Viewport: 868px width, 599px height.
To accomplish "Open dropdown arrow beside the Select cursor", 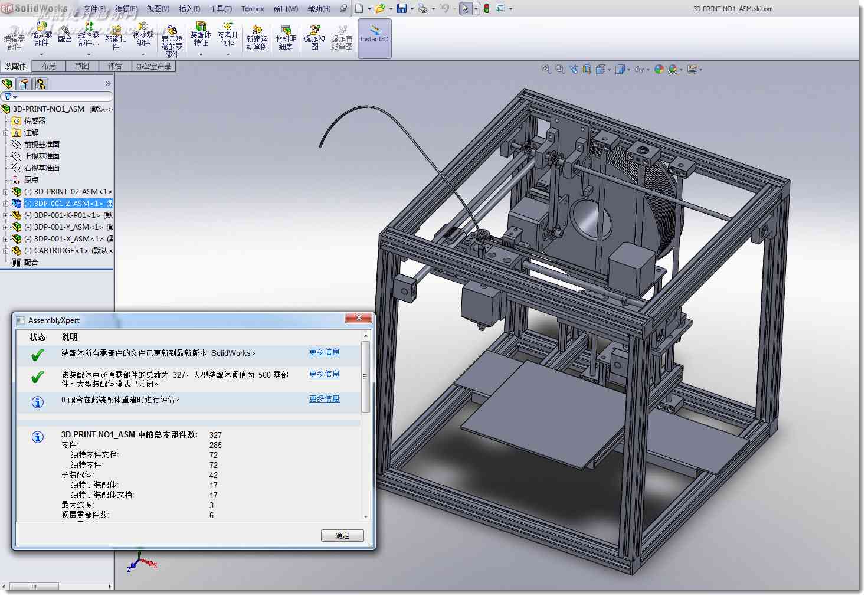I will coord(476,9).
